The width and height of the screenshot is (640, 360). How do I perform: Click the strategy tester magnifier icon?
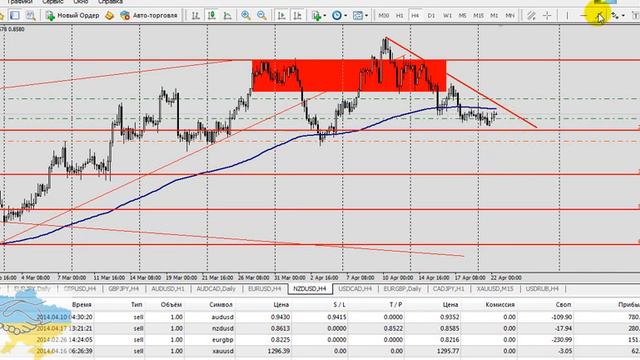coord(31,16)
